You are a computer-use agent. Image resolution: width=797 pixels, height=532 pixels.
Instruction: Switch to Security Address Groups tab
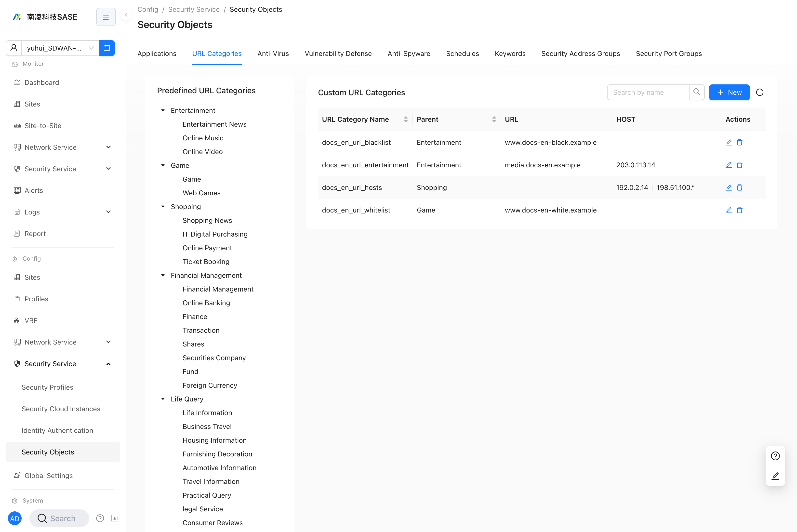[x=581, y=53]
